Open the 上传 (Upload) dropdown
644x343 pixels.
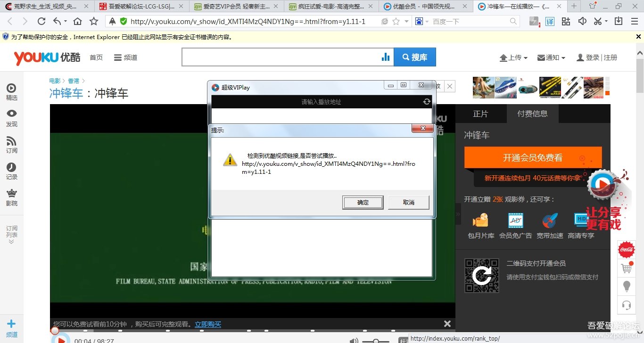pos(513,57)
